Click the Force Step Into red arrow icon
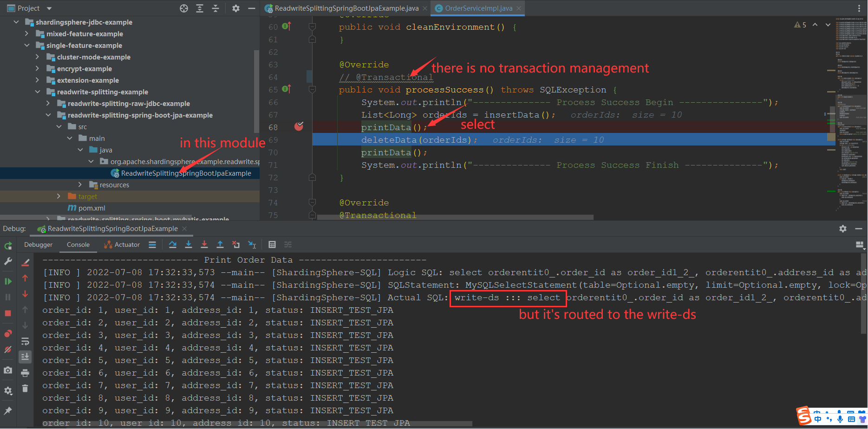Screen dimensions: 868x429 204,244
